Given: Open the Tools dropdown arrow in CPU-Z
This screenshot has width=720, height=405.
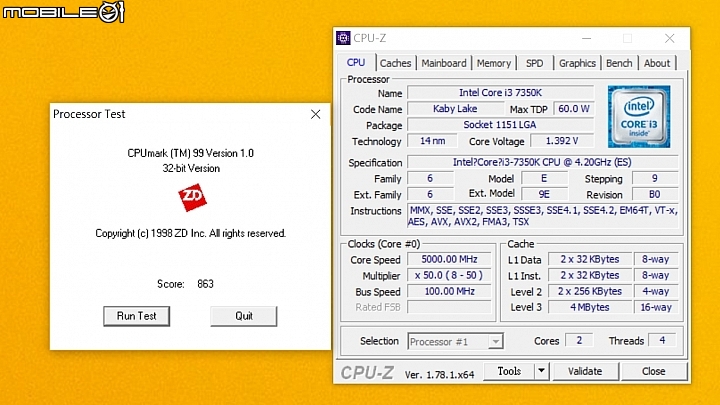Looking at the screenshot, I should pos(541,371).
